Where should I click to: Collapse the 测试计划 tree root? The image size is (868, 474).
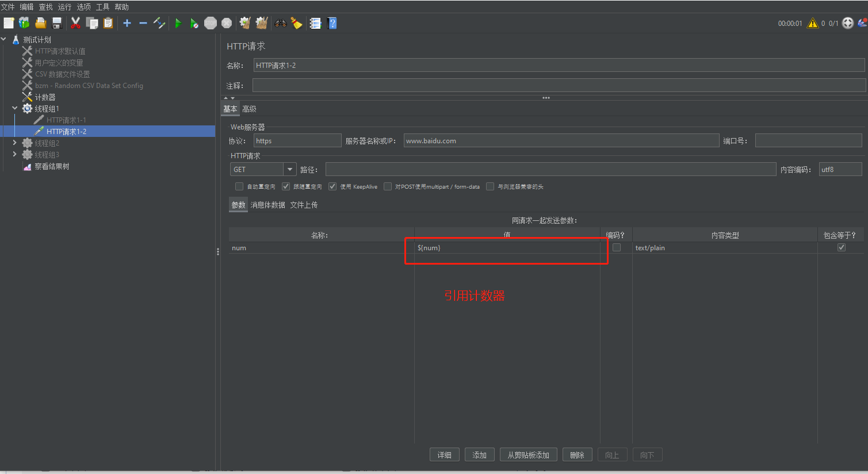click(4, 40)
